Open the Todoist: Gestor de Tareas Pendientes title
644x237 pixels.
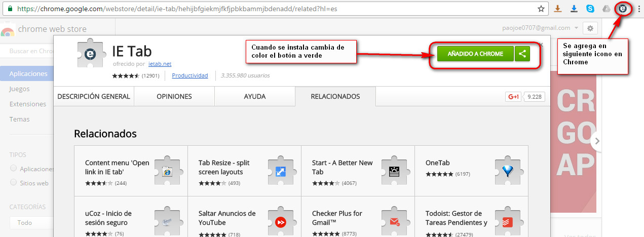[x=457, y=218]
